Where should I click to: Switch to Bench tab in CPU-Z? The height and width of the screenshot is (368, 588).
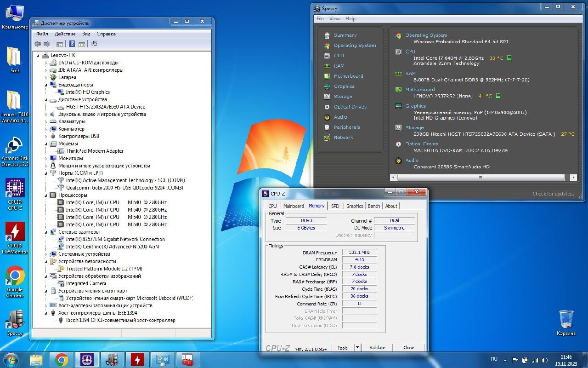pyautogui.click(x=374, y=206)
